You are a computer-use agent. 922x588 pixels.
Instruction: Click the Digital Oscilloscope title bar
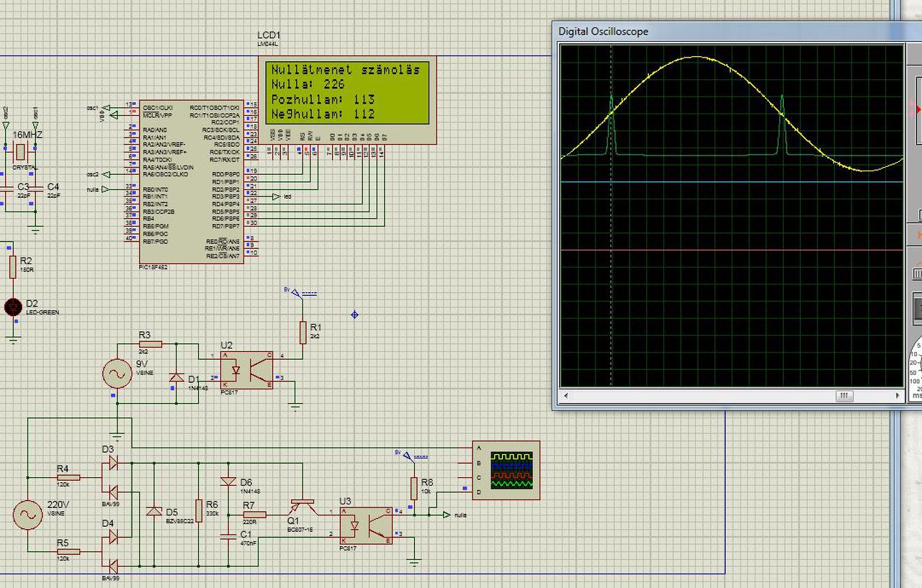(720, 32)
